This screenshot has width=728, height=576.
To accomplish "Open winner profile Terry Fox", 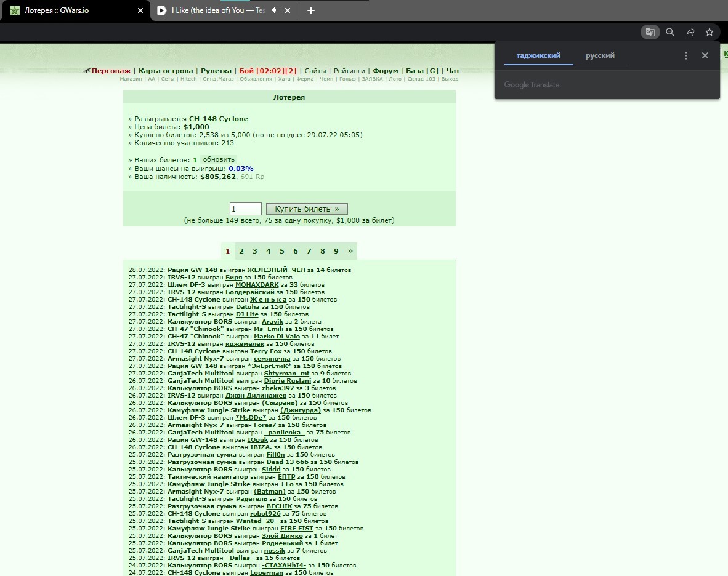I will [266, 351].
